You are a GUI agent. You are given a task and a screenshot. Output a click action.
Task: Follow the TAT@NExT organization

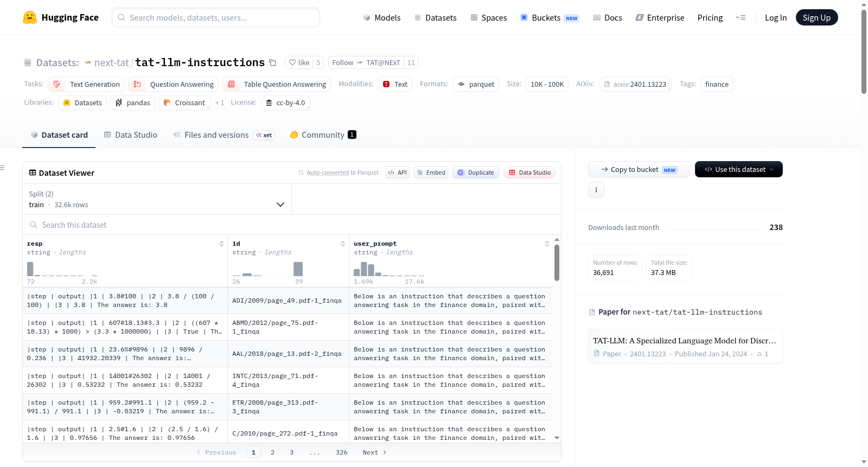pos(366,62)
